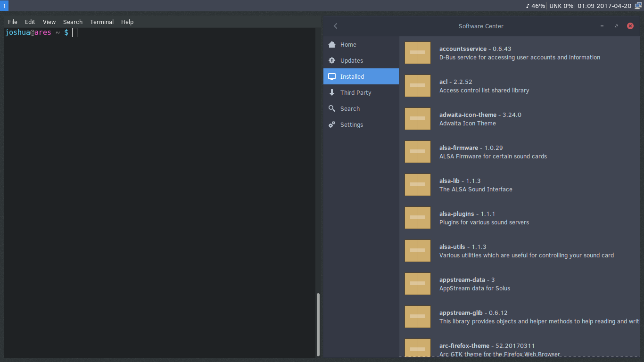The image size is (644, 362).
Task: Open the terminal Edit menu
Action: pos(30,22)
